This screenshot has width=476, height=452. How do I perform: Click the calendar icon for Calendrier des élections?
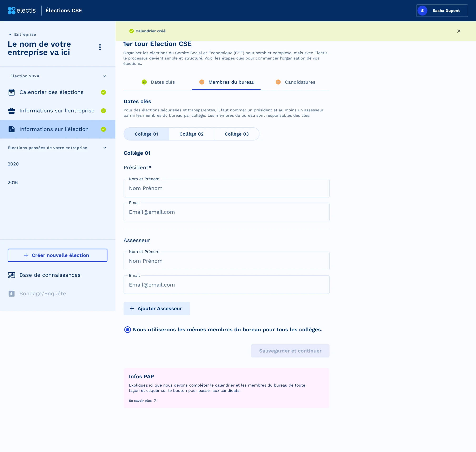(12, 92)
